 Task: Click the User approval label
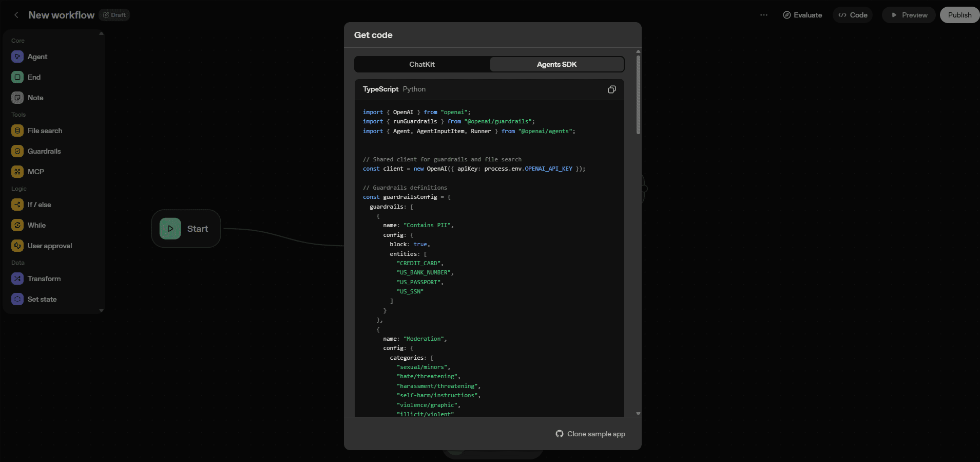50,246
